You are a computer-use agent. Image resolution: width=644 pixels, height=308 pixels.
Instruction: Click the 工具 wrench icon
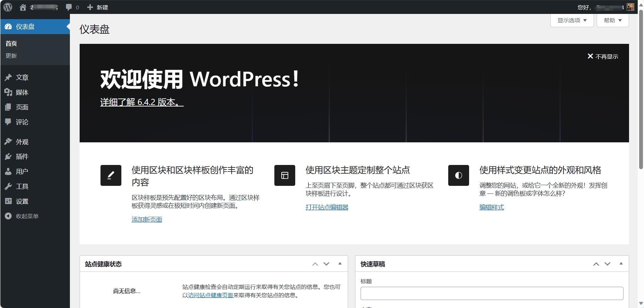[x=8, y=186]
